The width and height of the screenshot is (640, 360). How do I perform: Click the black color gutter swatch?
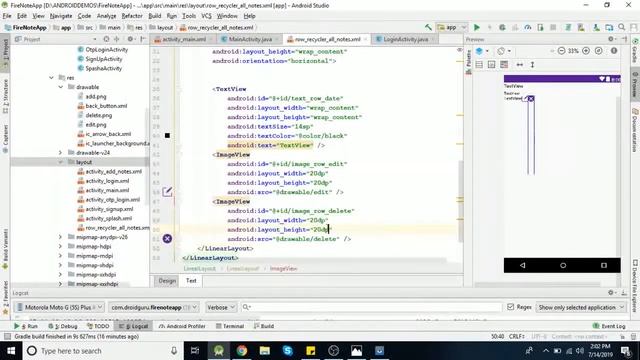167,136
